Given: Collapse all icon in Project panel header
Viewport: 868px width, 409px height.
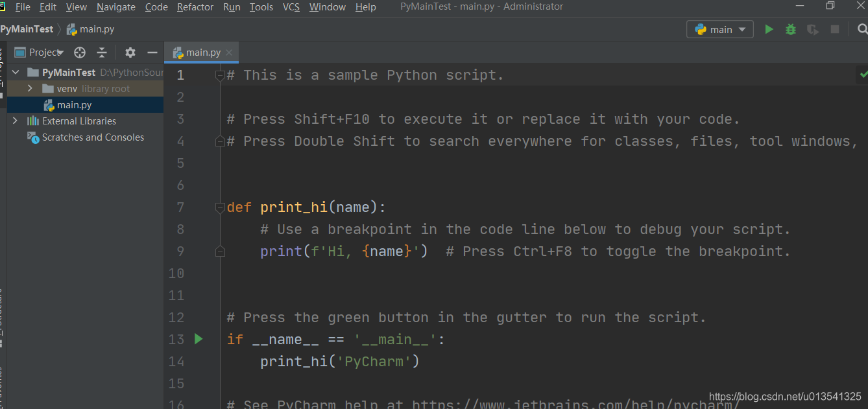Looking at the screenshot, I should click(x=102, y=53).
